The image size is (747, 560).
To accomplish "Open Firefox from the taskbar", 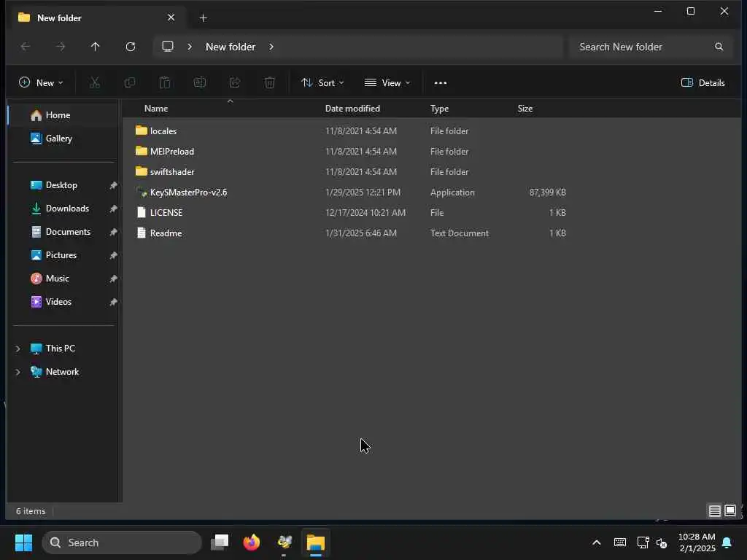I will [252, 542].
